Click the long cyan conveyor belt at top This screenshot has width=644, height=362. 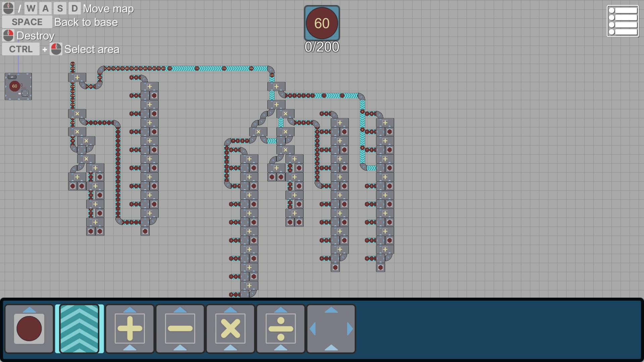click(x=210, y=69)
